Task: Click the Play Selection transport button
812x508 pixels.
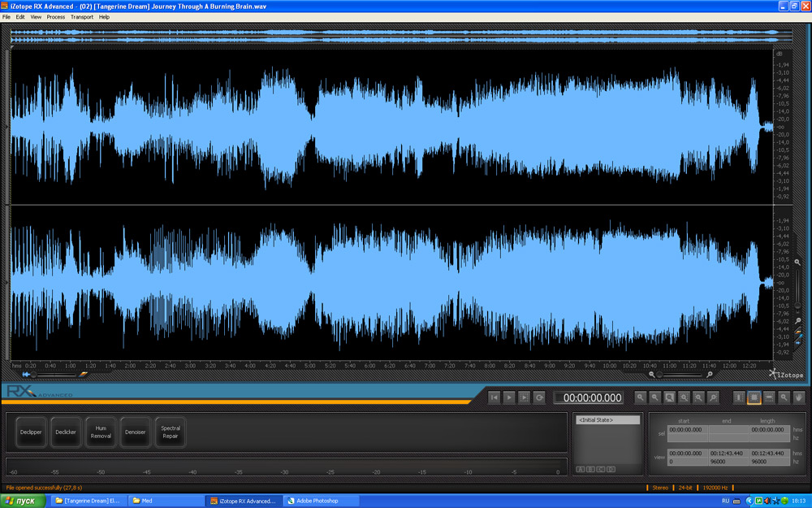Action: (x=525, y=397)
